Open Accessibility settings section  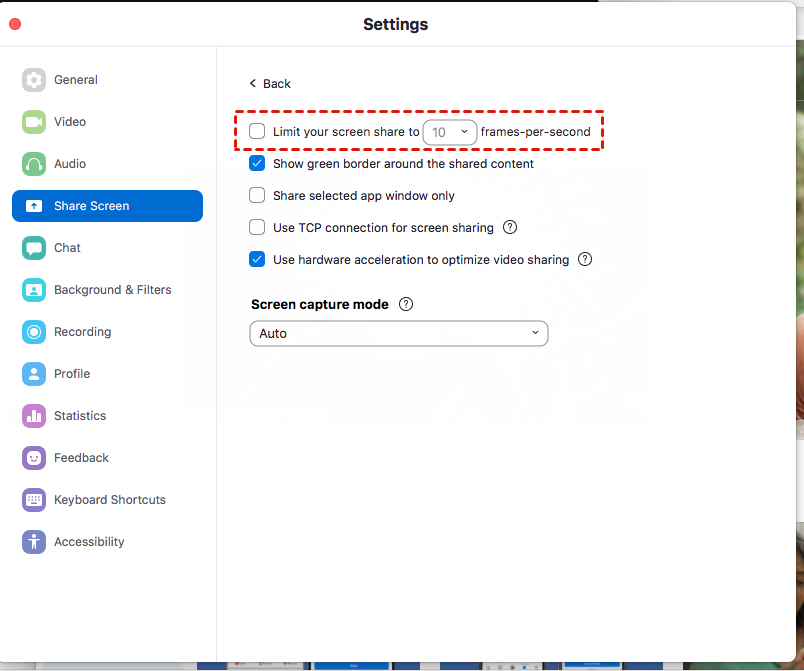pos(107,542)
